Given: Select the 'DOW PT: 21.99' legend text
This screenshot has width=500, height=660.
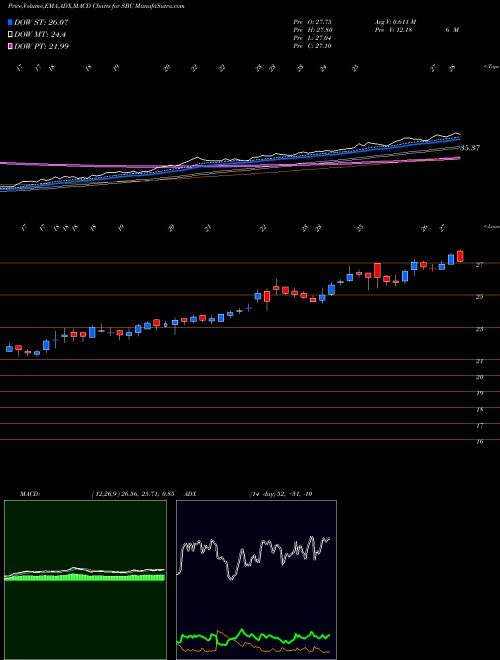Looking at the screenshot, I should (x=41, y=46).
